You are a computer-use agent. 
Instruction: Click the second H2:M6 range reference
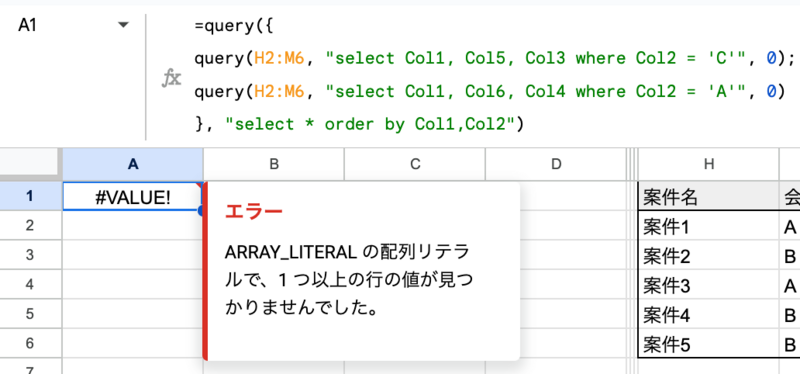279,91
